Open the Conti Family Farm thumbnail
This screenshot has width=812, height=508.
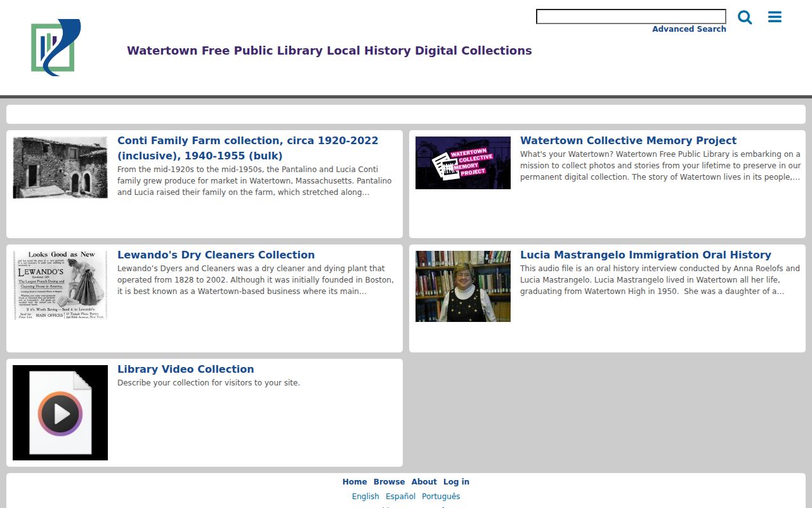coord(60,168)
